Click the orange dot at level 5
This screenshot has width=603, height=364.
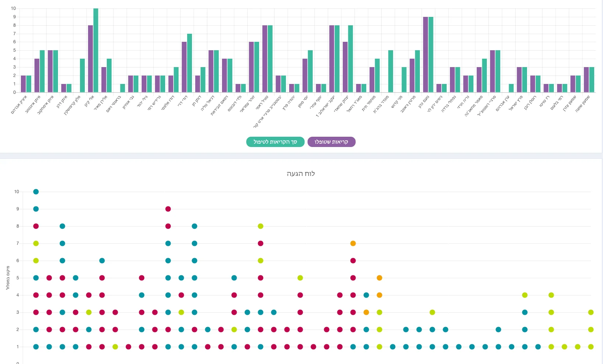coord(379,278)
